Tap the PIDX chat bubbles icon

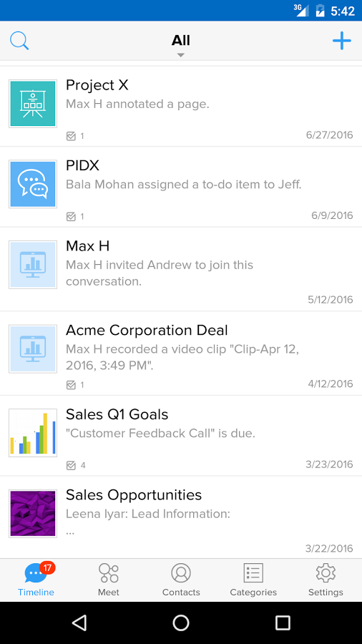33,184
